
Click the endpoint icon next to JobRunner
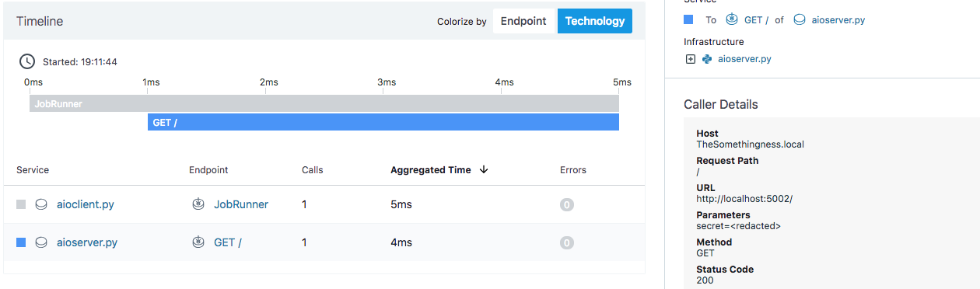click(198, 204)
